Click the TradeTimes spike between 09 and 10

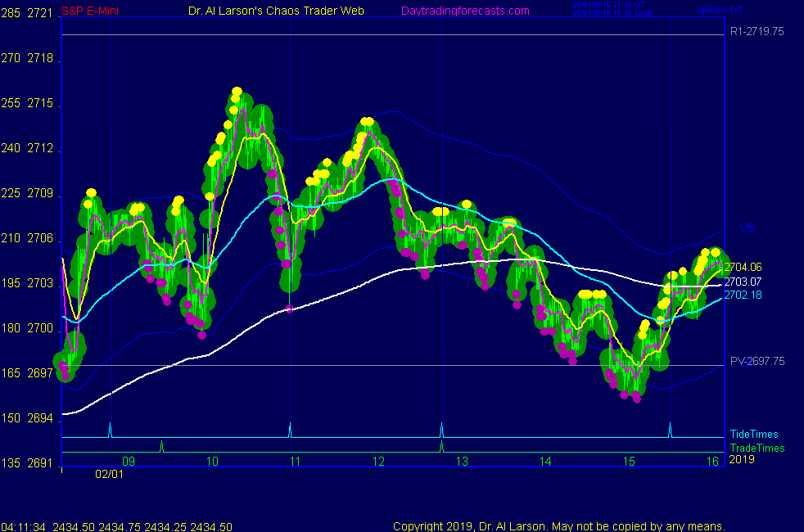click(x=161, y=446)
